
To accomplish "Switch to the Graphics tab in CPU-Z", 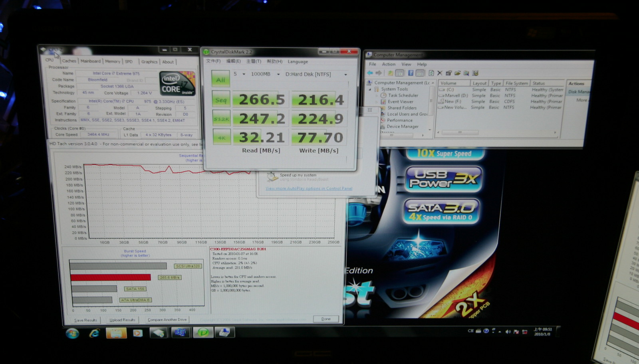I will click(149, 62).
